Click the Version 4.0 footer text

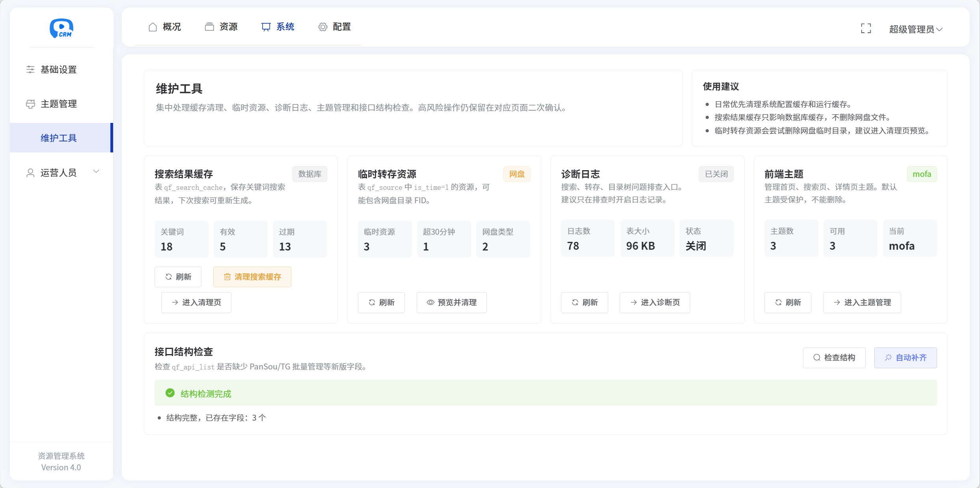(x=61, y=468)
